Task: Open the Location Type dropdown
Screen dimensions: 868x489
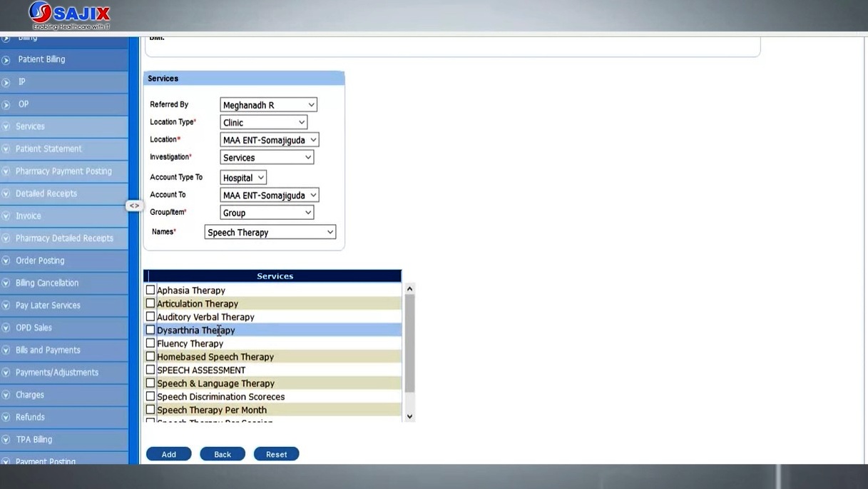Action: [263, 123]
